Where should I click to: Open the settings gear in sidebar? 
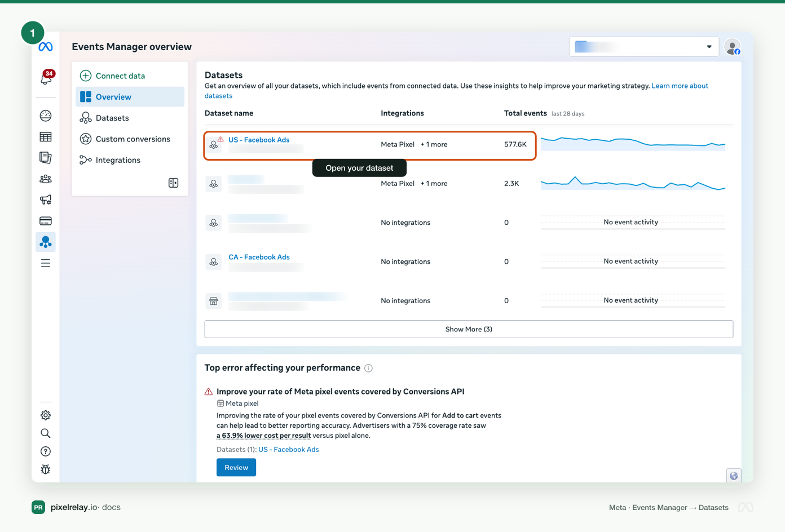click(x=46, y=415)
